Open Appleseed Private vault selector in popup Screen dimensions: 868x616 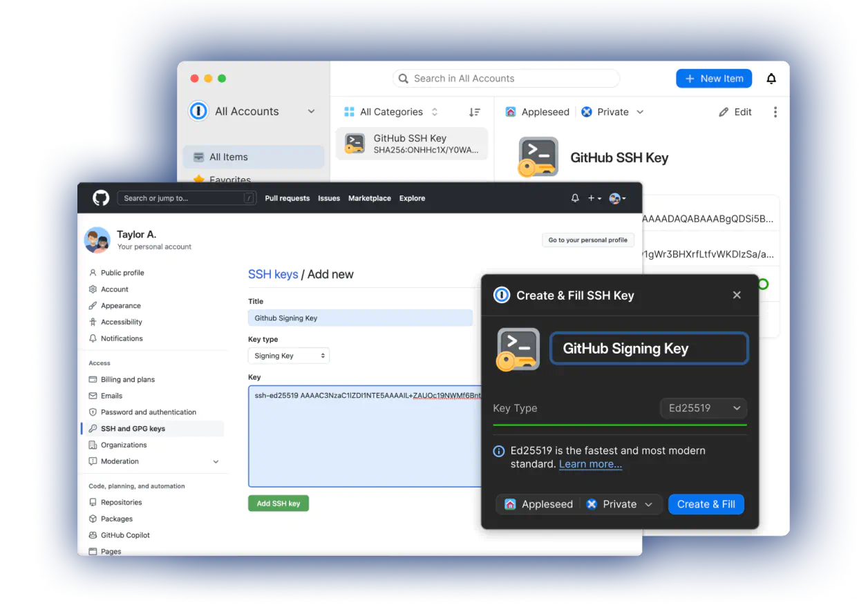tap(579, 505)
